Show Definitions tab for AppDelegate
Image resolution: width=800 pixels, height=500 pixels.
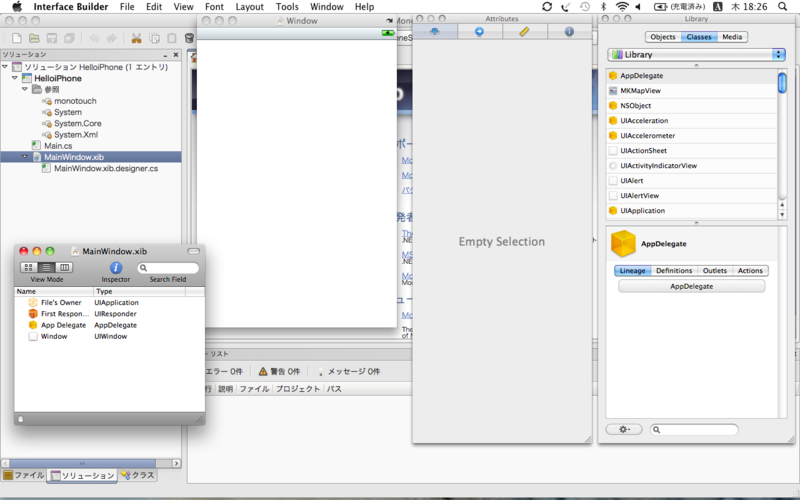point(674,270)
